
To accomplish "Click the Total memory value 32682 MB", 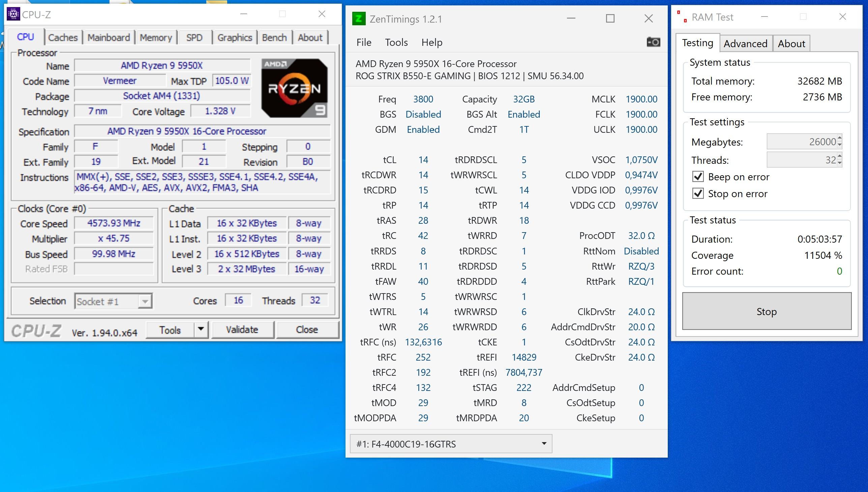I will [819, 81].
